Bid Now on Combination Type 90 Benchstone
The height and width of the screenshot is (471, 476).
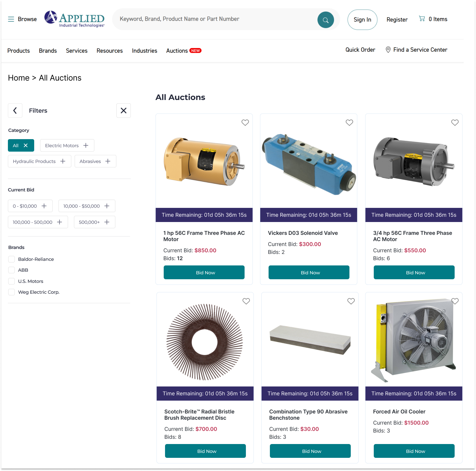coord(310,451)
